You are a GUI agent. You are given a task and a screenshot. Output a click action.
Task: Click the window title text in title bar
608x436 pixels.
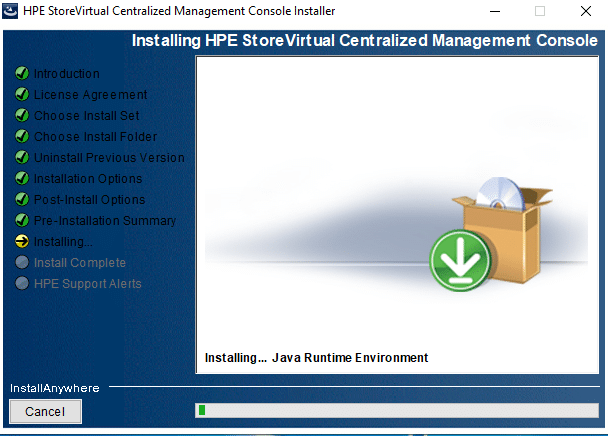point(179,11)
